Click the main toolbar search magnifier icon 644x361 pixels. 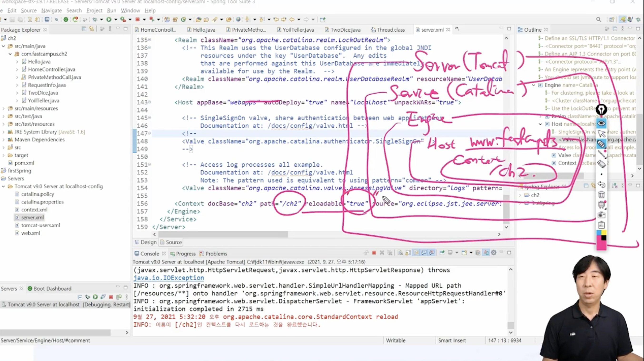[x=599, y=20]
